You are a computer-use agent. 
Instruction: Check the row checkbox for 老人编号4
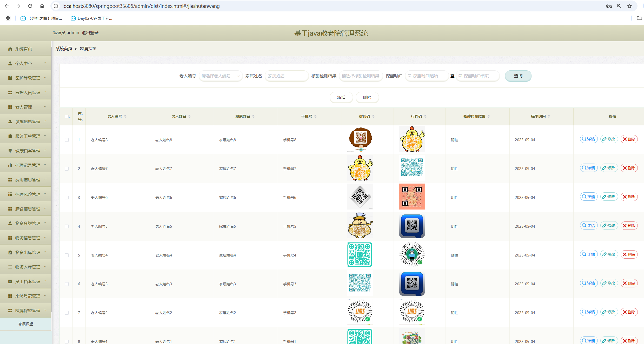click(67, 255)
